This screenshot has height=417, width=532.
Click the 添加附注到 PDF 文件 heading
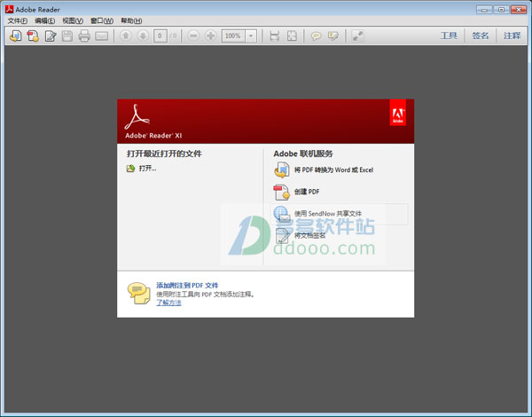click(x=187, y=285)
